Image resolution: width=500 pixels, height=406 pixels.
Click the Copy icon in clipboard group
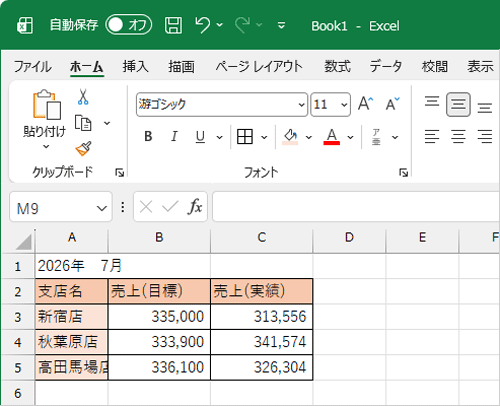click(x=83, y=123)
